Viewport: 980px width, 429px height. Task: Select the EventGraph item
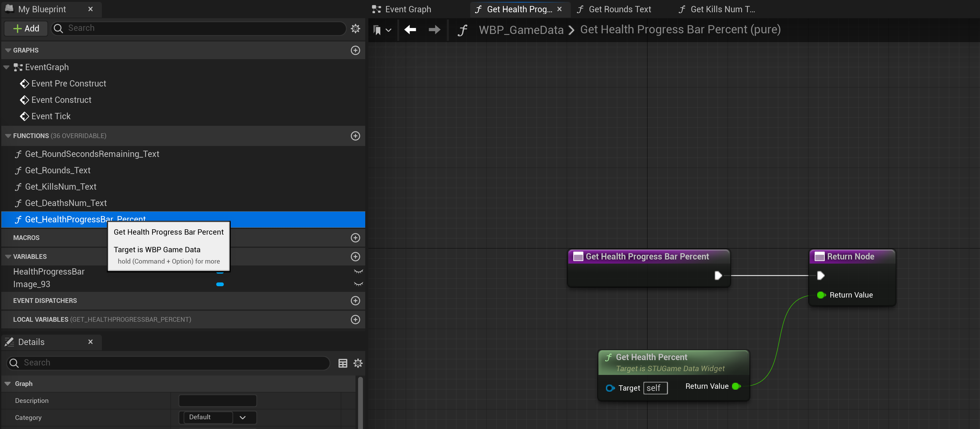click(47, 67)
